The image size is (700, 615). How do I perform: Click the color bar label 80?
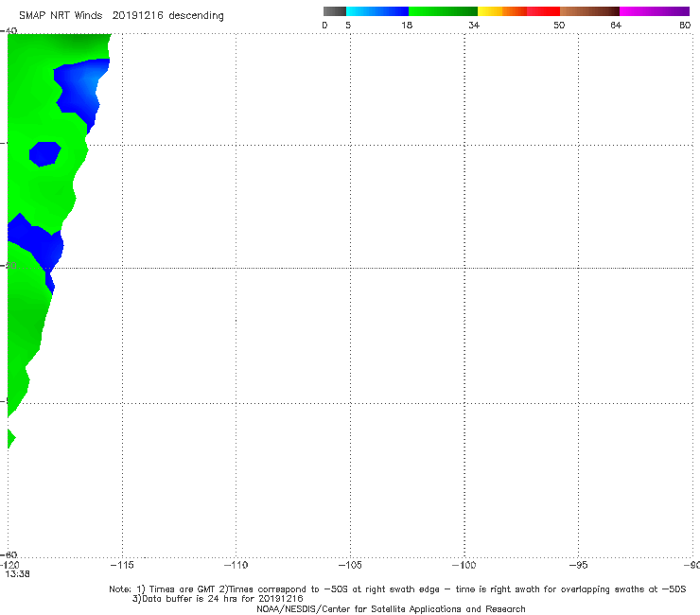pos(685,26)
